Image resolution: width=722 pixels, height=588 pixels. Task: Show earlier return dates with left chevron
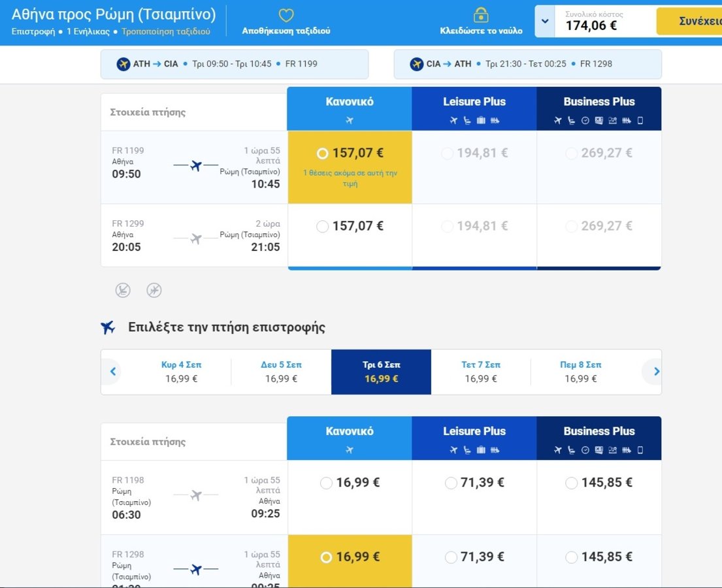pyautogui.click(x=112, y=372)
